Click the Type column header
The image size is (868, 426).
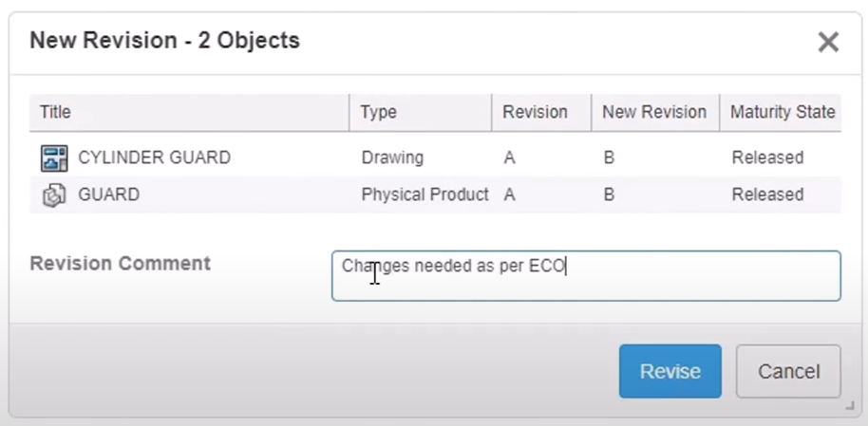378,112
